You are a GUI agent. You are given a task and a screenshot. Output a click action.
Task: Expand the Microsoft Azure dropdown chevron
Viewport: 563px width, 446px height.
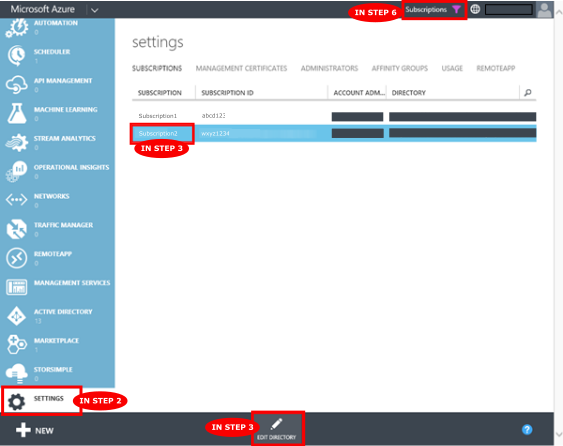point(94,10)
